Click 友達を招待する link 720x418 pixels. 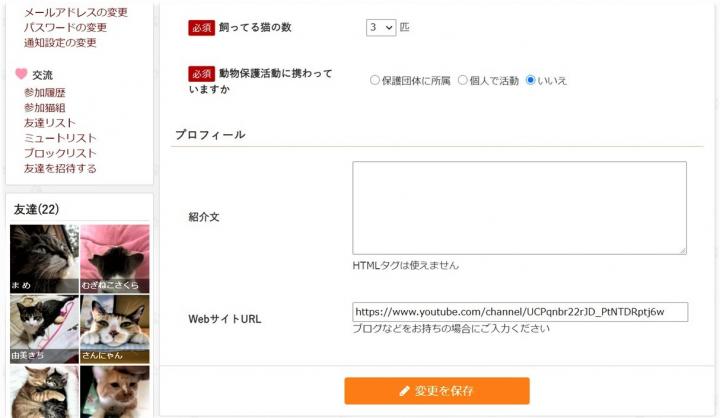point(60,168)
